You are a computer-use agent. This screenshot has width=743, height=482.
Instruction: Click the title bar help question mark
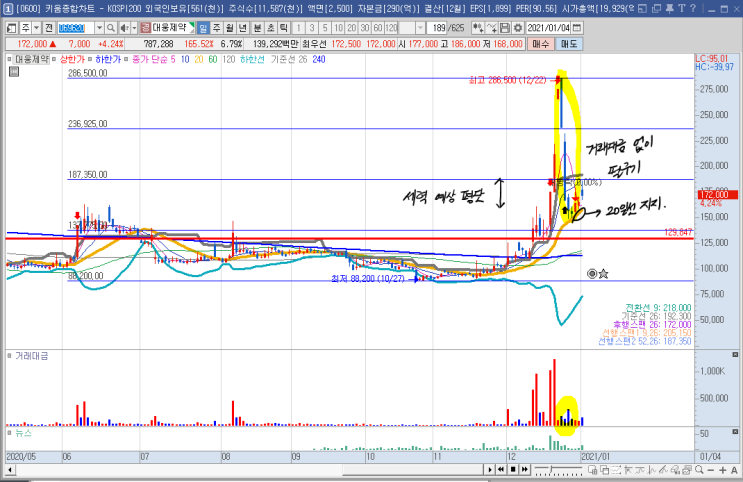click(693, 9)
